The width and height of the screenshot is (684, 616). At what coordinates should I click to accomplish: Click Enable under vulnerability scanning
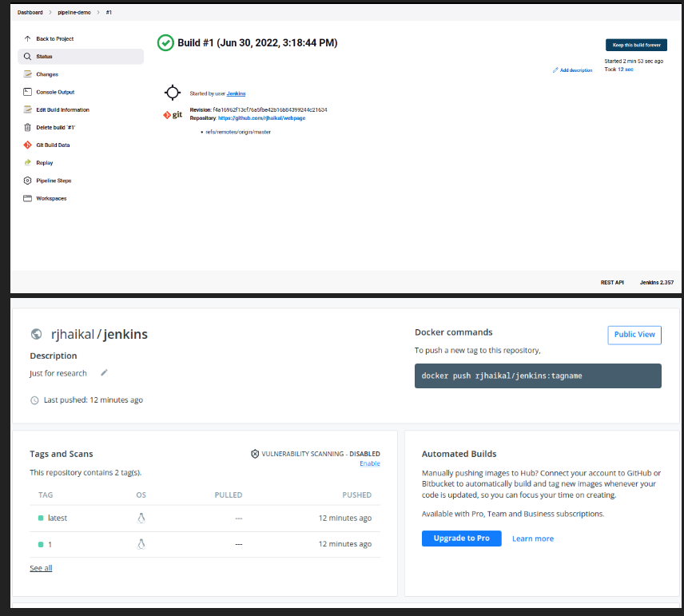coord(369,463)
